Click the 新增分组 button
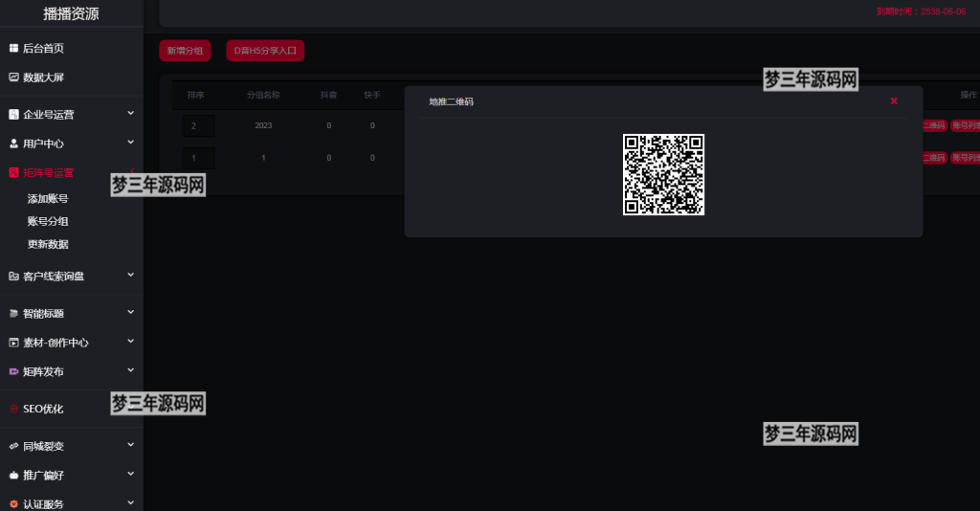This screenshot has width=980, height=511. coord(185,51)
